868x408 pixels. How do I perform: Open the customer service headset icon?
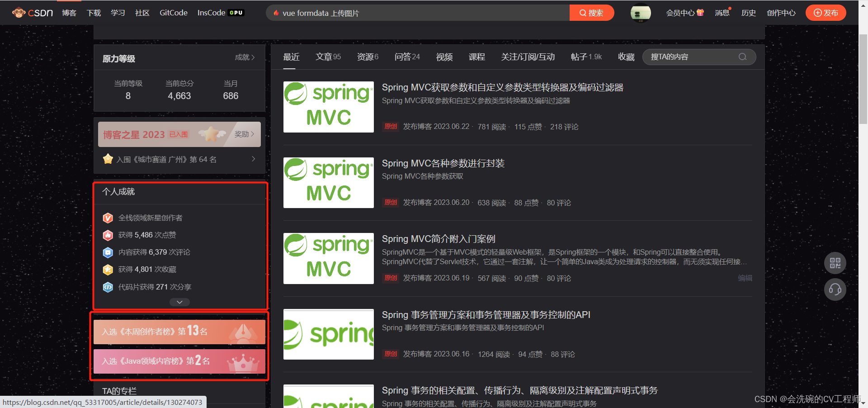point(835,289)
